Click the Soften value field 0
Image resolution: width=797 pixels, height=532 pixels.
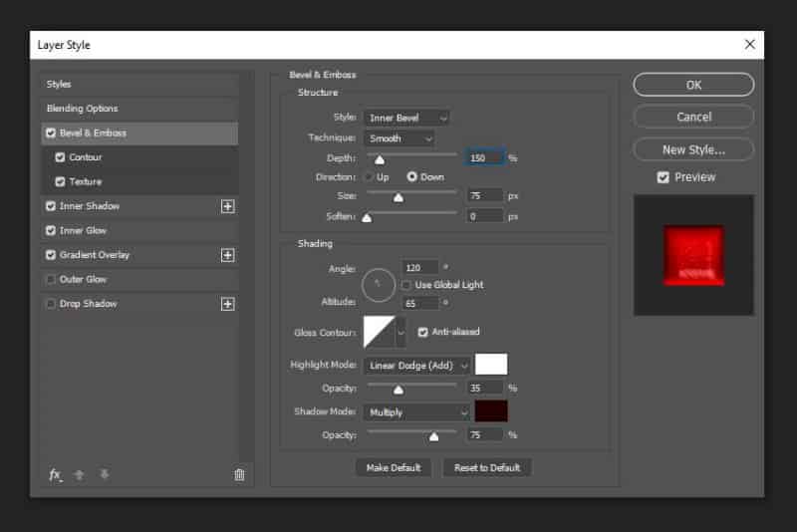[484, 217]
